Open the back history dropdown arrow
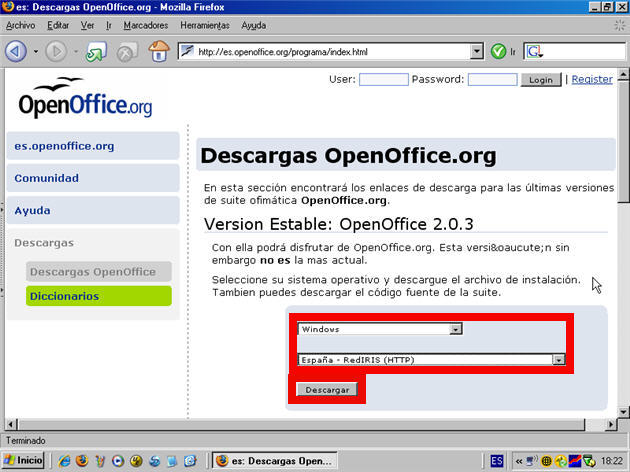Image resolution: width=630 pixels, height=472 pixels. 35,51
